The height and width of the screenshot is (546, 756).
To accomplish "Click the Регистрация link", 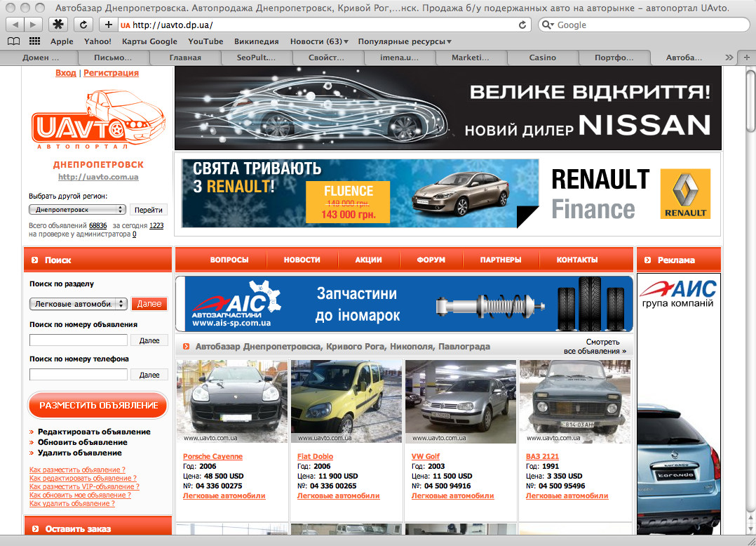I will [x=111, y=73].
